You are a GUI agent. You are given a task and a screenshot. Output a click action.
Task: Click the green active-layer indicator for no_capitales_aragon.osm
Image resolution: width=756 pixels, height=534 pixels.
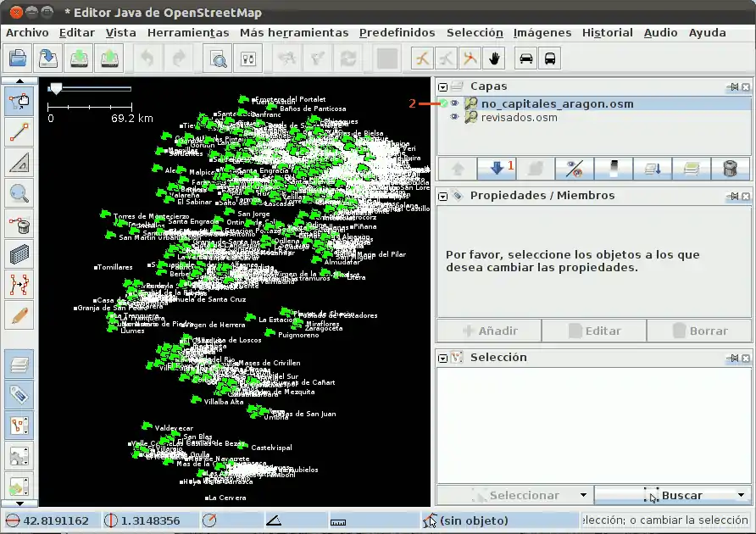pyautogui.click(x=443, y=103)
